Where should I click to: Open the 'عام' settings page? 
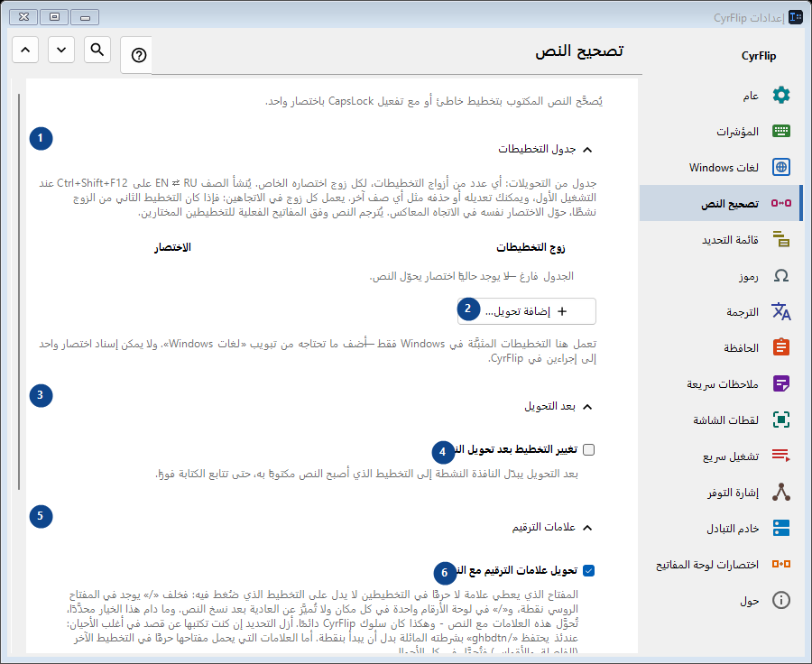coord(720,96)
